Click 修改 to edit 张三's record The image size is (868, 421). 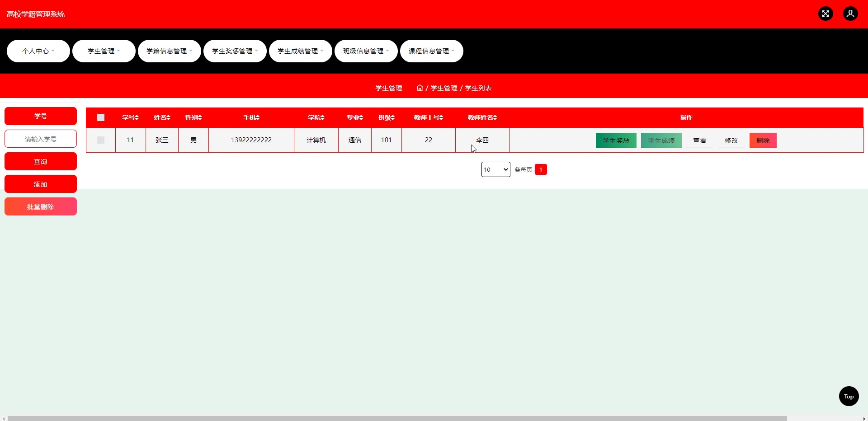pos(731,140)
